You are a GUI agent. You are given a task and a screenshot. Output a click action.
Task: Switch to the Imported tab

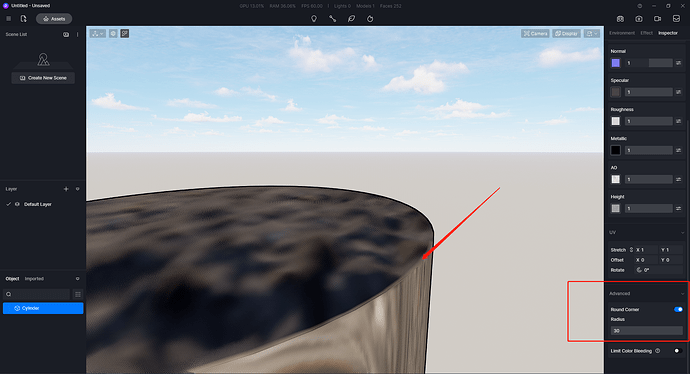(x=34, y=279)
